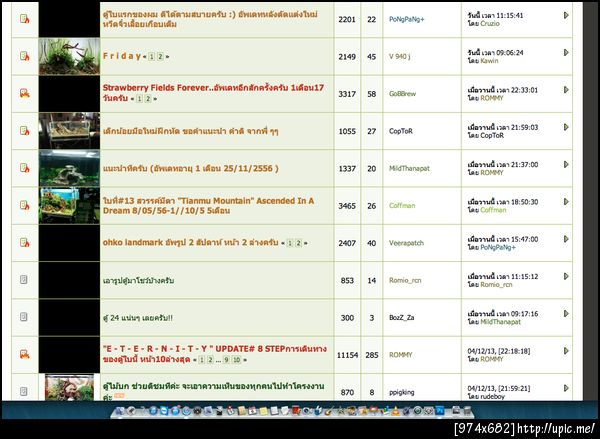The height and width of the screenshot is (439, 600).
Task: Click the timestamp 04/12/13, [22:18:18]
Action: tap(499, 351)
